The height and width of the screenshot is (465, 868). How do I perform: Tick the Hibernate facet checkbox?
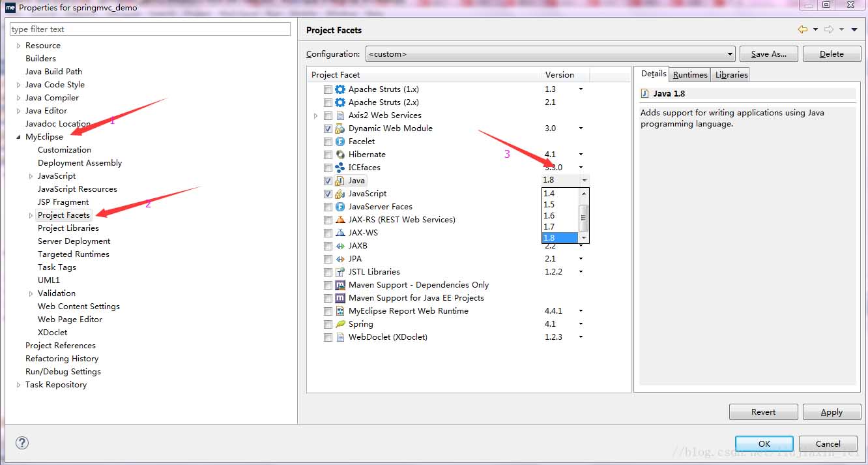328,155
